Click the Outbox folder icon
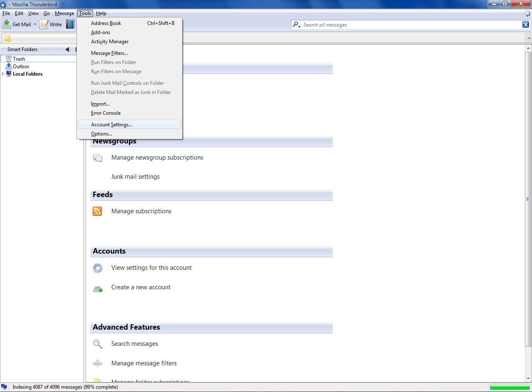 [x=9, y=67]
